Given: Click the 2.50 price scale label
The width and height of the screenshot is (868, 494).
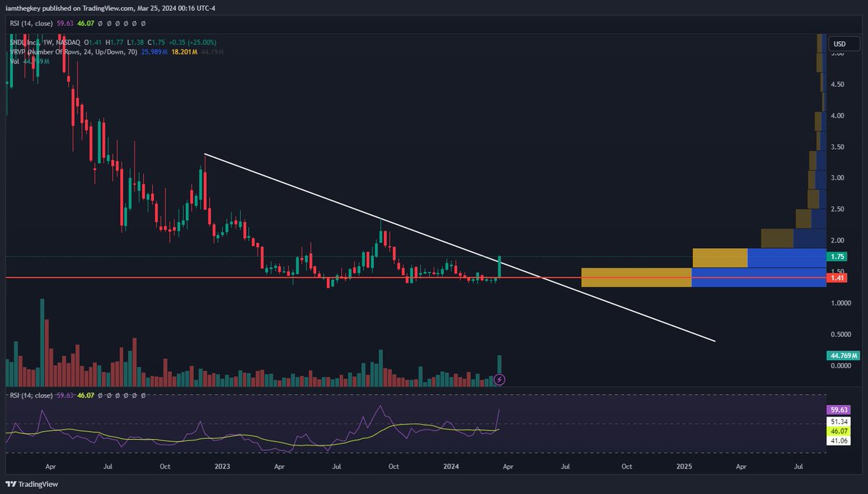Looking at the screenshot, I should coord(838,209).
